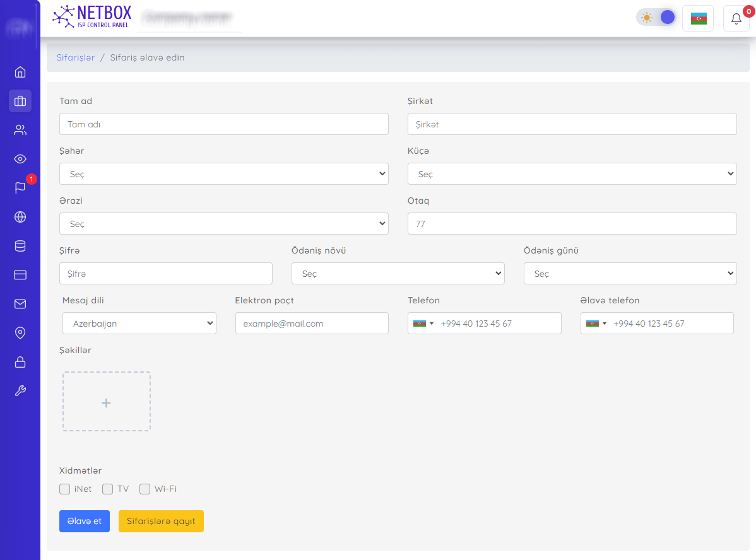756x560 pixels.
Task: Open the users sidebar icon
Action: pos(20,130)
